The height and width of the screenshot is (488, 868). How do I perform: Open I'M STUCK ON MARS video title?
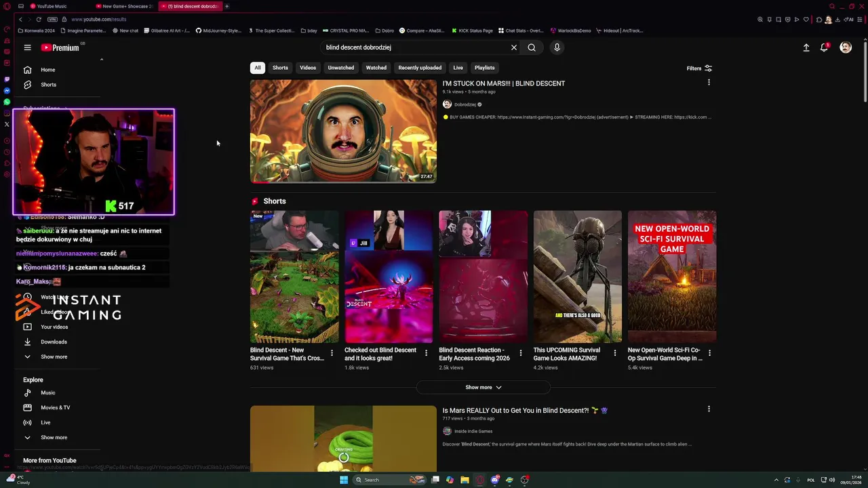point(504,83)
